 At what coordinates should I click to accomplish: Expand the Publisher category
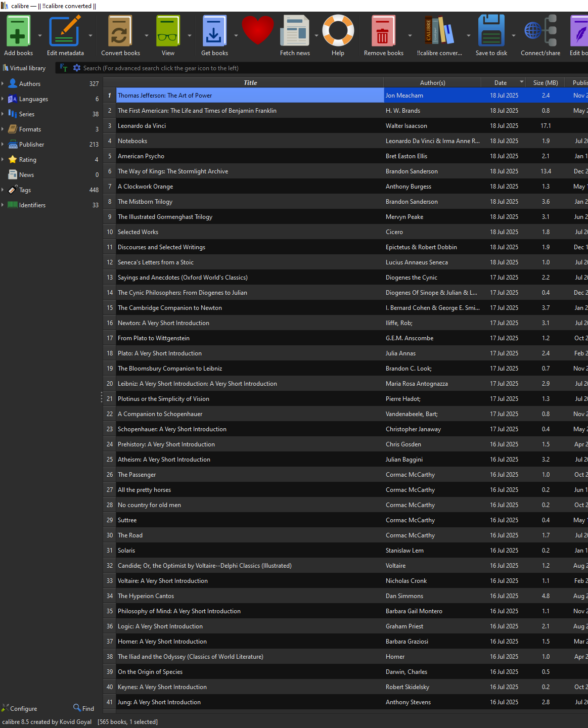(x=3, y=144)
